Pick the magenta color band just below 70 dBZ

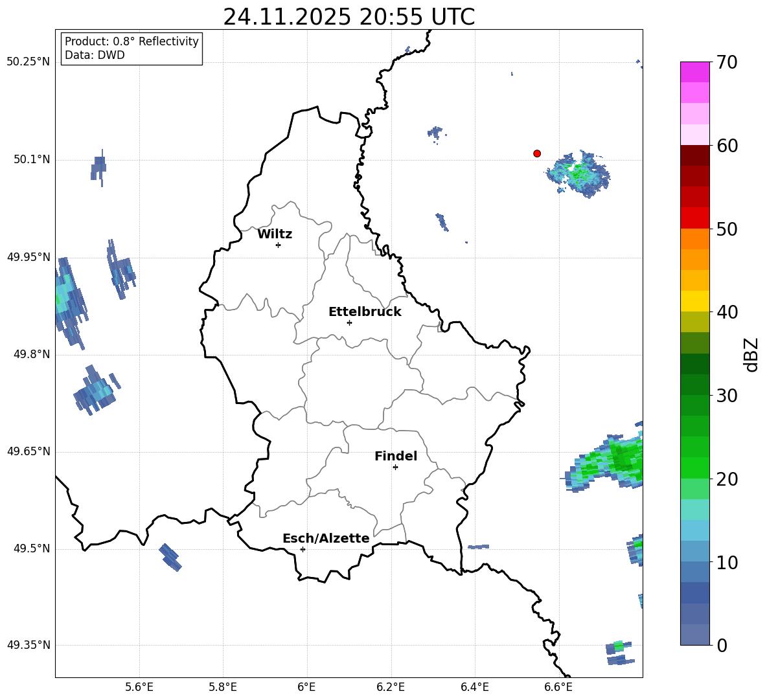pos(695,72)
